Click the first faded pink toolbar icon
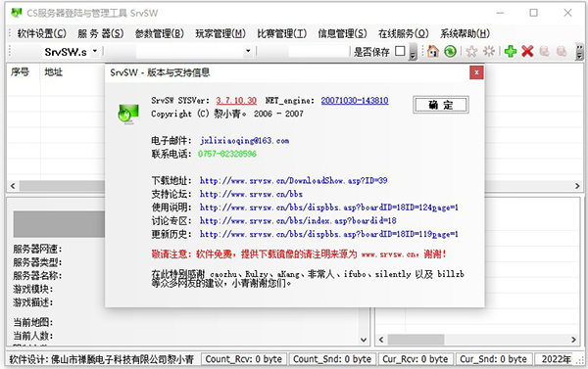The width and height of the screenshot is (588, 369). coord(544,51)
